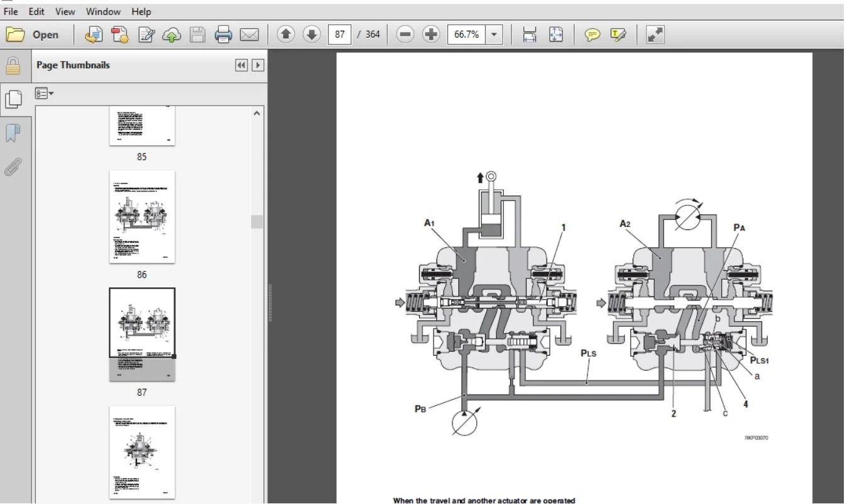Click the PLS1 label in the diagram

click(758, 360)
